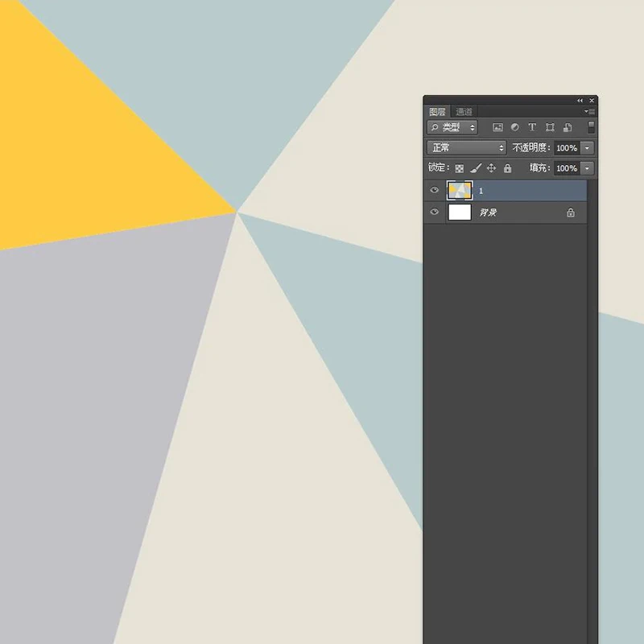
Task: Filter for type layers icon
Action: point(532,127)
